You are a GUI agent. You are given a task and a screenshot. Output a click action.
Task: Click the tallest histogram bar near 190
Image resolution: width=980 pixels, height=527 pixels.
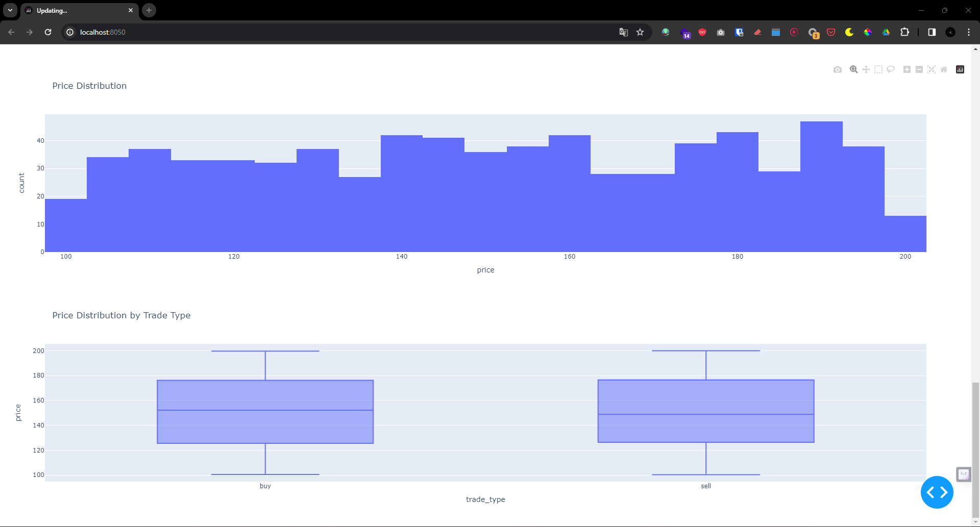coord(821,187)
